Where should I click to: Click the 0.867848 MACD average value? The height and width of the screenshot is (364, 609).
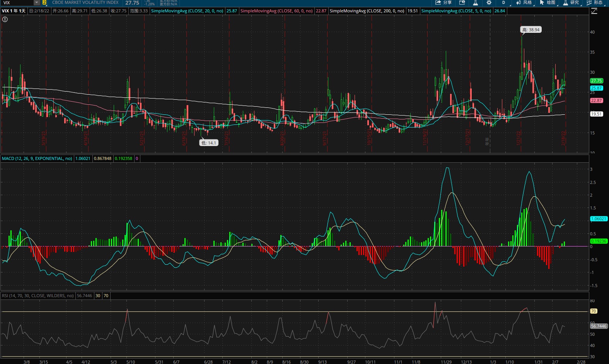pos(102,158)
